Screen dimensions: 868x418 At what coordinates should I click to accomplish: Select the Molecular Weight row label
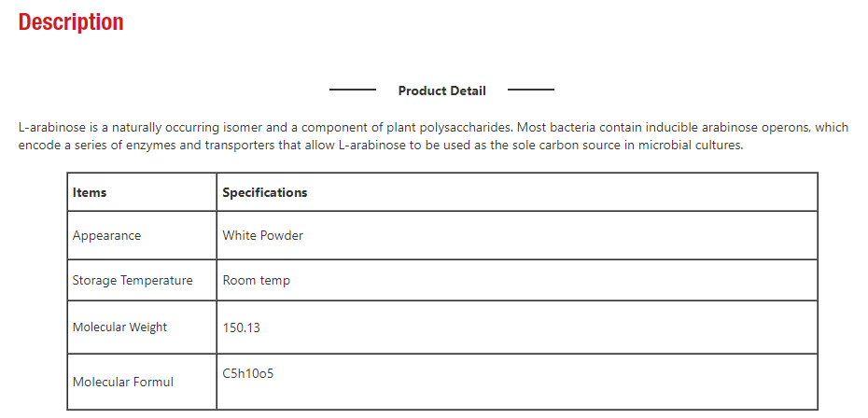coord(119,327)
